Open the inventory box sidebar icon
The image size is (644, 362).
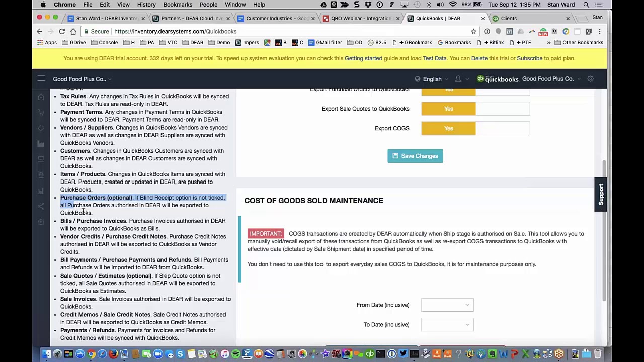[41, 159]
